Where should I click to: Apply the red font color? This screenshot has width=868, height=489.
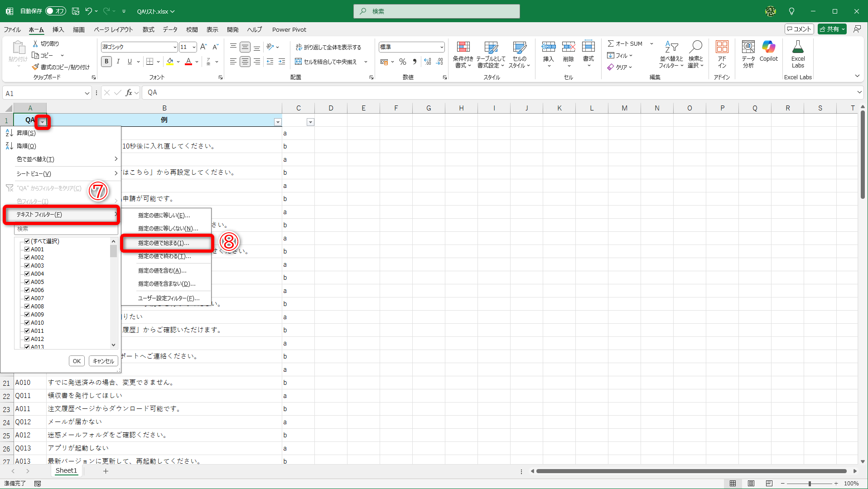[x=188, y=62]
